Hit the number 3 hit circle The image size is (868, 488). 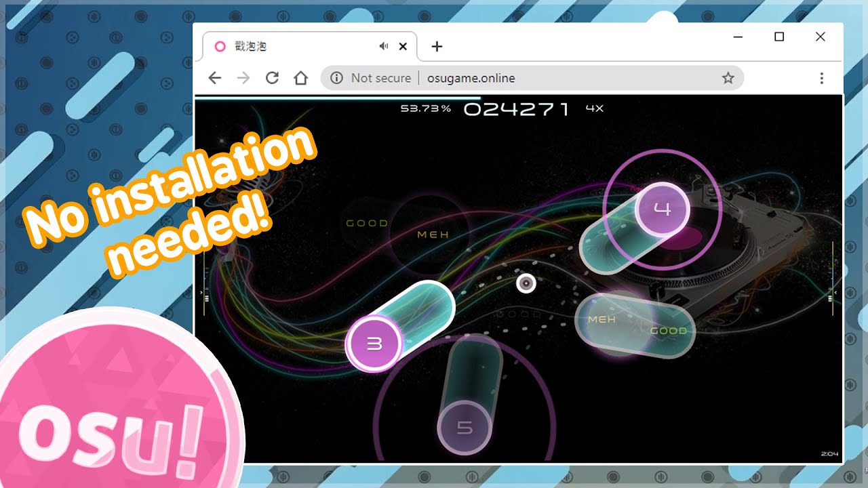(374, 343)
